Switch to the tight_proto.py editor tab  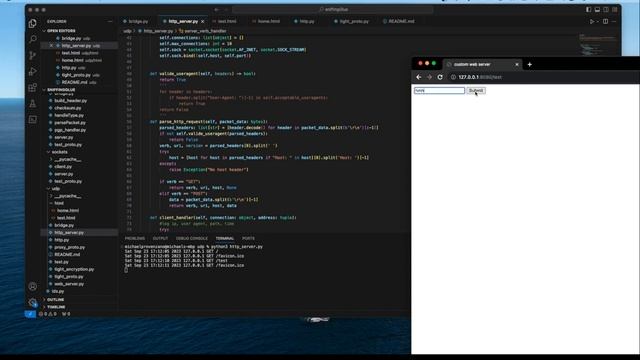tap(353, 21)
